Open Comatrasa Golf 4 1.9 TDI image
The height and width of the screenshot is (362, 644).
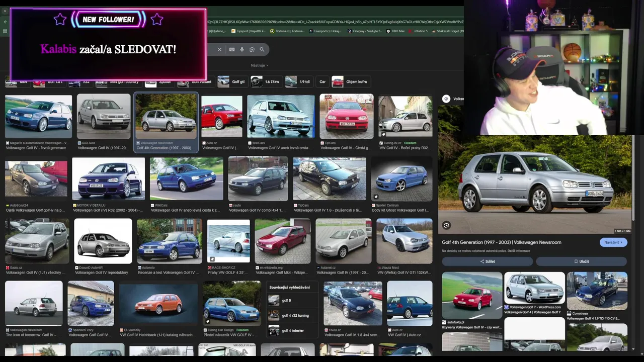(x=597, y=291)
